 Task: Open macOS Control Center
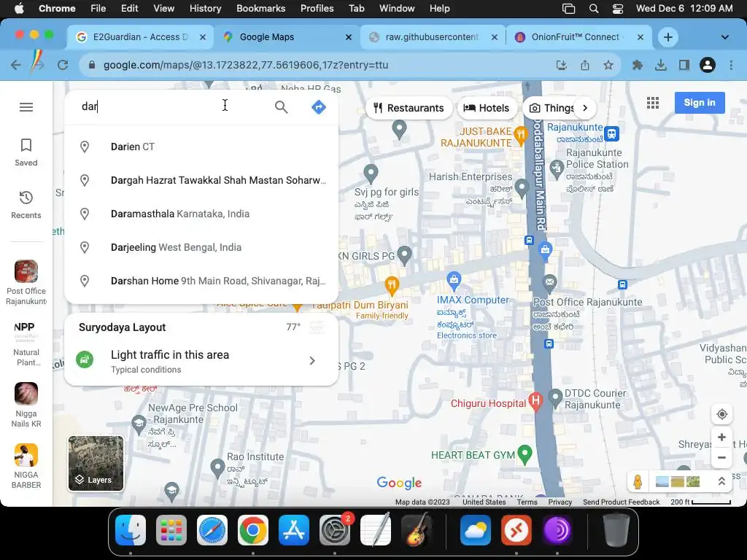(x=617, y=9)
